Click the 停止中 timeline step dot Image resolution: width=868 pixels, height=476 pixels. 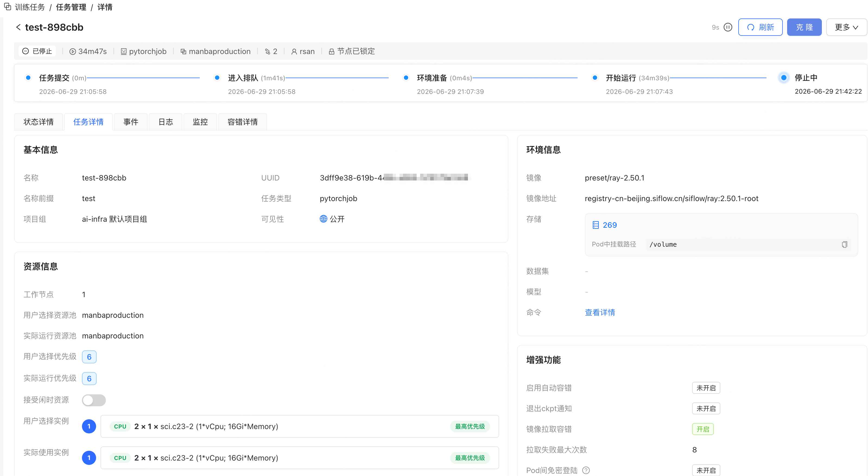pos(784,78)
